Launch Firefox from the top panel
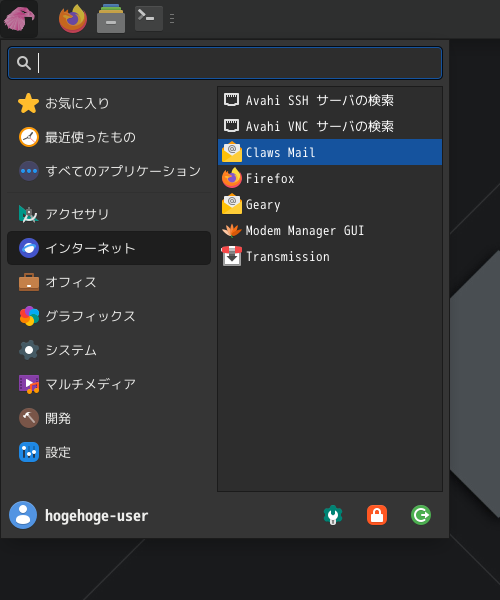The height and width of the screenshot is (600, 500). tap(73, 18)
